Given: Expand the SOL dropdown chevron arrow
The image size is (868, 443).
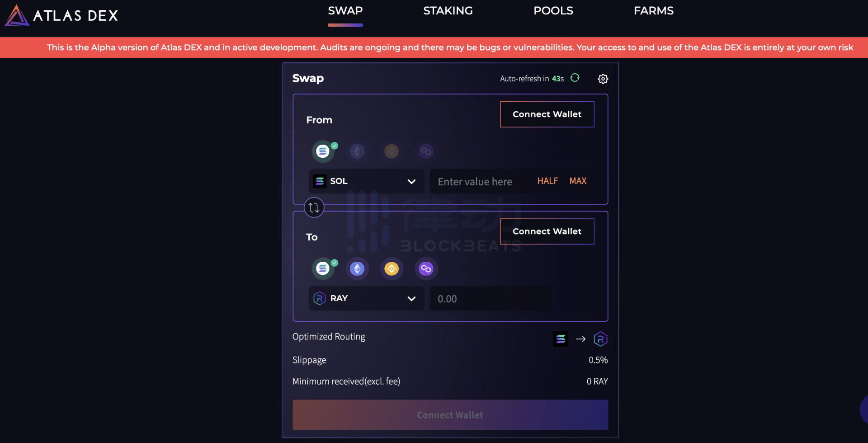Looking at the screenshot, I should pos(412,181).
